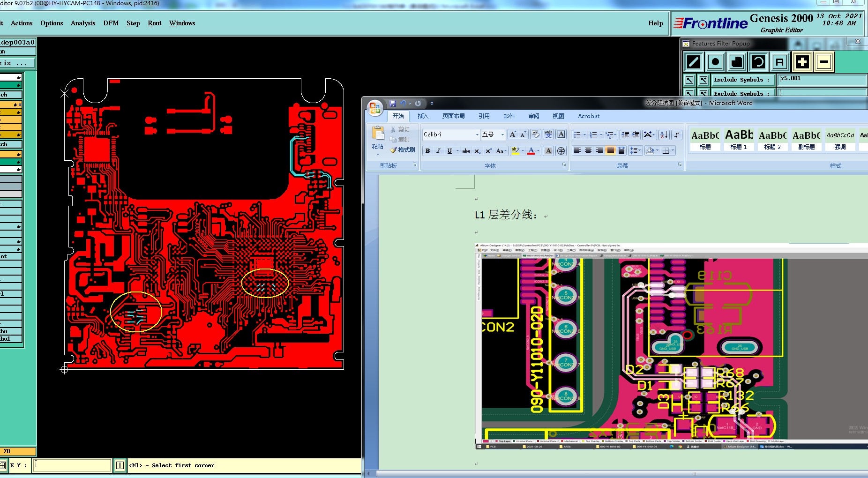Click the Word Office button

pyautogui.click(x=375, y=108)
